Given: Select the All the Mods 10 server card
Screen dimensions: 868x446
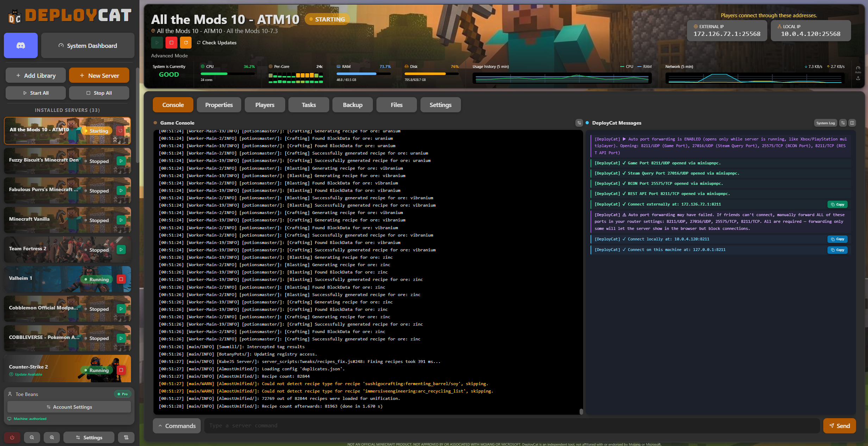Looking at the screenshot, I should coord(67,131).
